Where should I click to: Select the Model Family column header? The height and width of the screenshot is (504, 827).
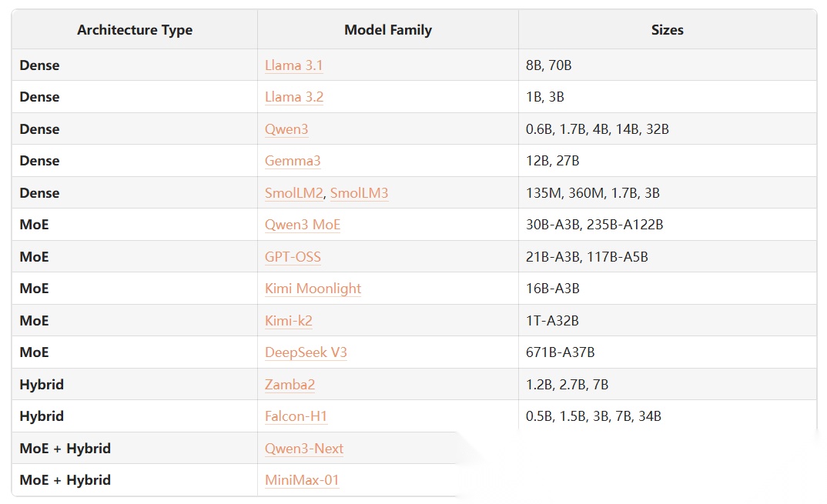pos(388,30)
